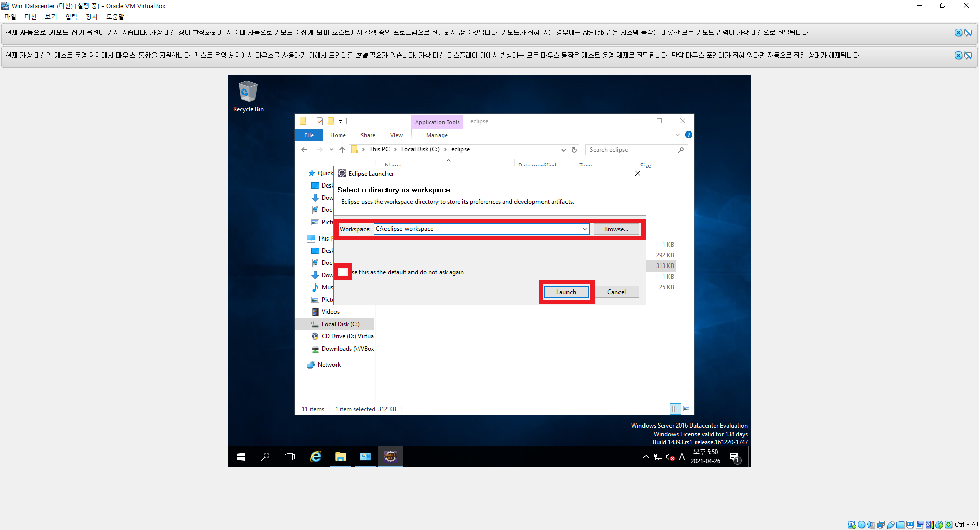Open the Share ribbon tab
980x530 pixels.
coord(368,135)
